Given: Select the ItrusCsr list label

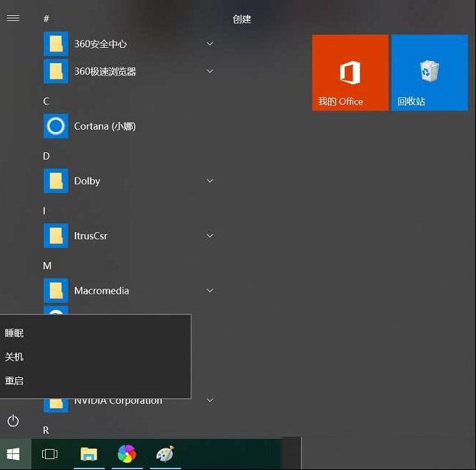Looking at the screenshot, I should point(91,236).
